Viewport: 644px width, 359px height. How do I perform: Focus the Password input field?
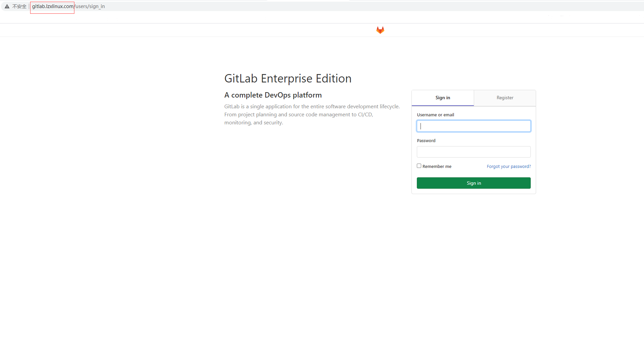coord(474,152)
